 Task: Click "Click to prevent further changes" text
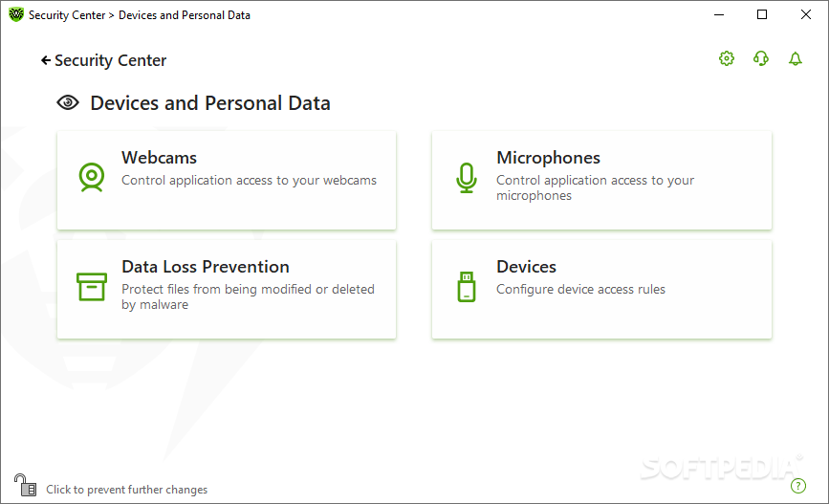127,490
